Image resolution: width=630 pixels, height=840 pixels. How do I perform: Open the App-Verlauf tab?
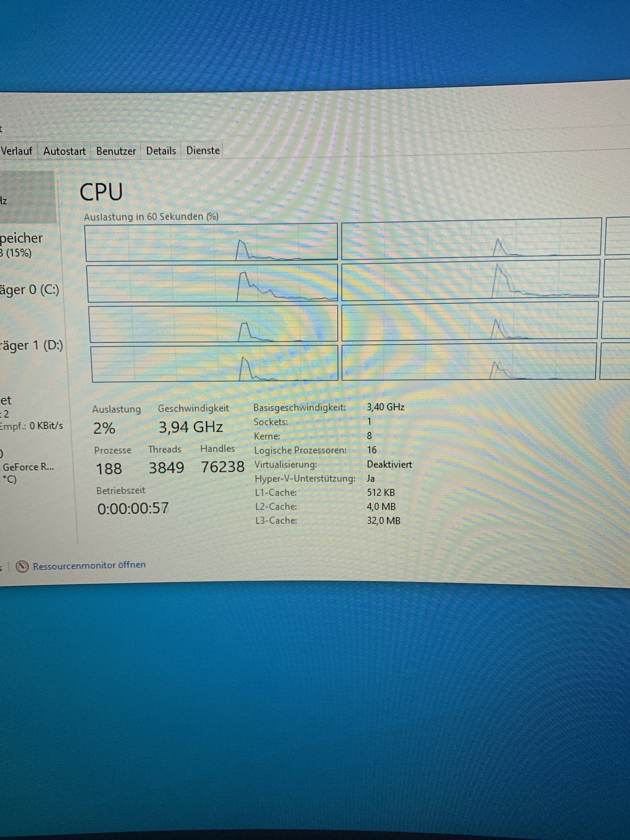[16, 151]
